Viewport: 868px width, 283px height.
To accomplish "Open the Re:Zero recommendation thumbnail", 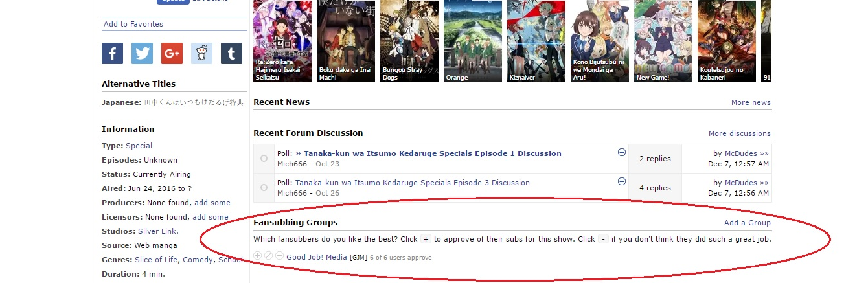I will coord(282,41).
